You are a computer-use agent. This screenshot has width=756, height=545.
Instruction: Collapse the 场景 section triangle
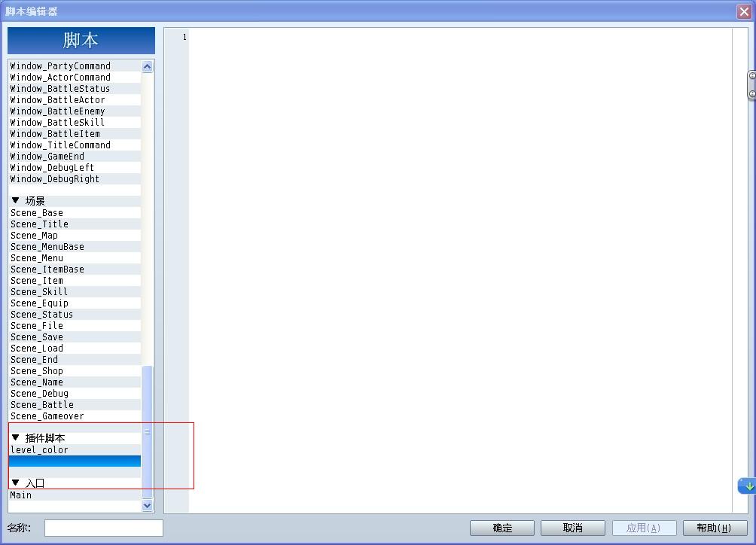[x=15, y=200]
